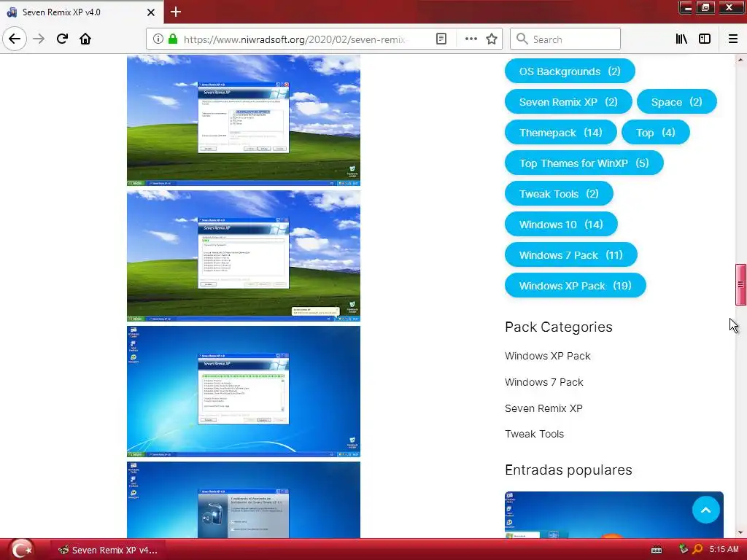Click the forward navigation arrow

pos(39,39)
